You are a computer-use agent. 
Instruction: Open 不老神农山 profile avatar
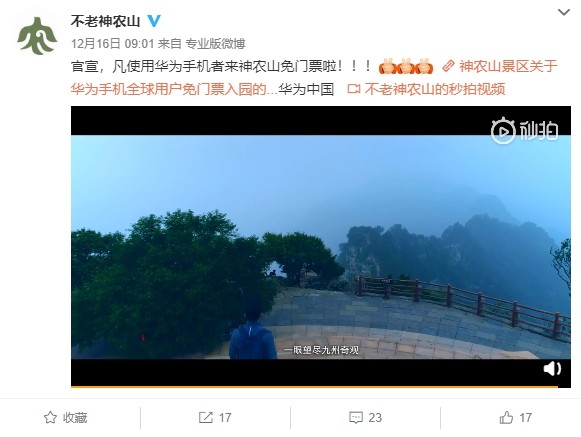pos(37,36)
